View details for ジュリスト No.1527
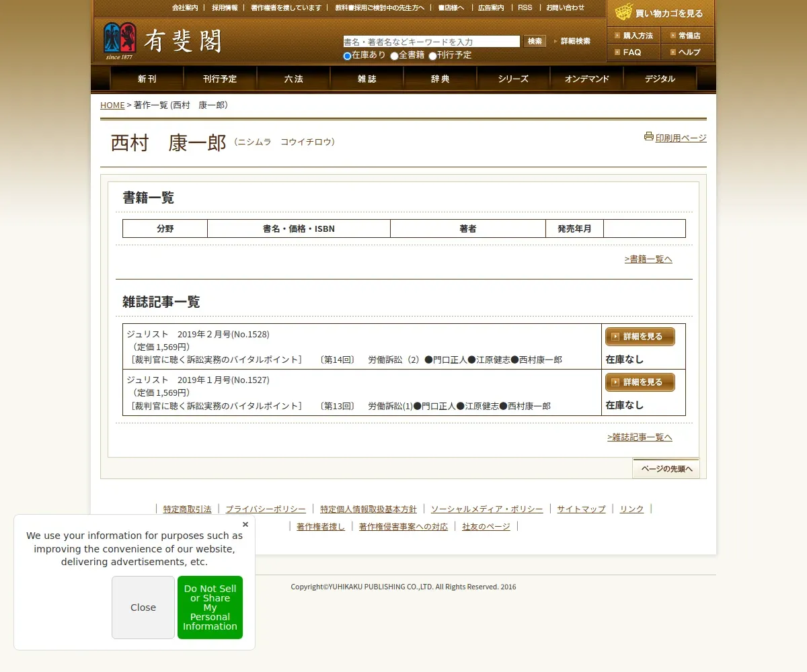Image resolution: width=807 pixels, height=672 pixels. [x=640, y=382]
